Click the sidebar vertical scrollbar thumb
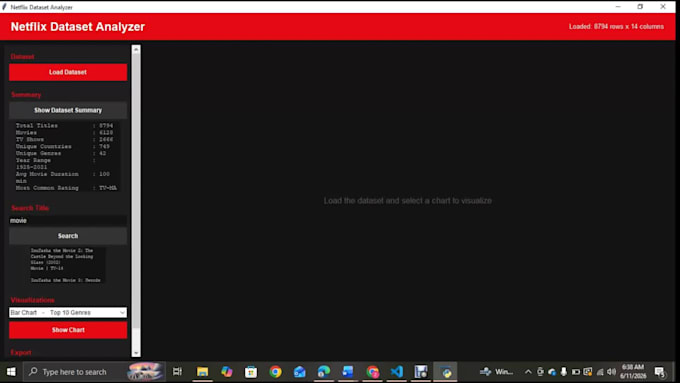Viewport: 680px width, 383px height. coord(136,191)
